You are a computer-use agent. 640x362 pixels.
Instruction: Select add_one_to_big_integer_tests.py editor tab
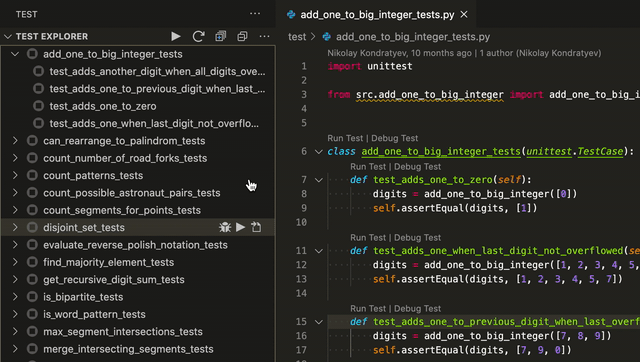tap(377, 15)
